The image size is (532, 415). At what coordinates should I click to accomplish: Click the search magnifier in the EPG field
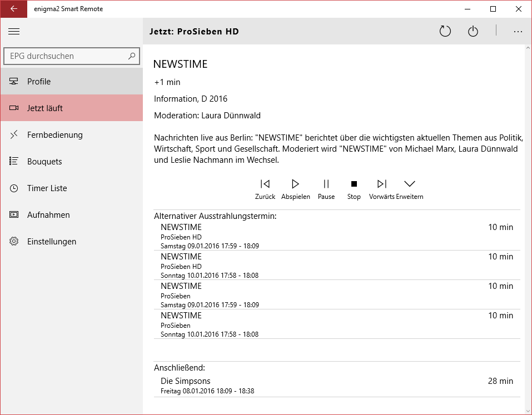[131, 56]
